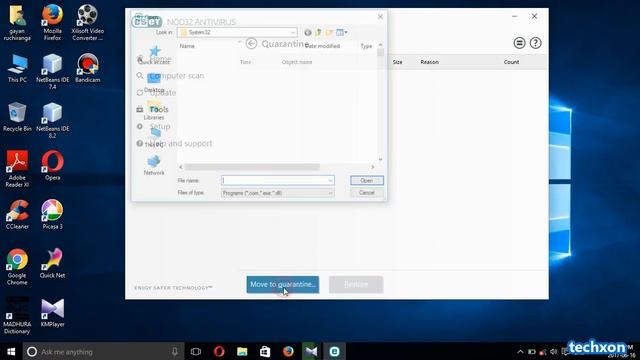Open Picasa 3 desktop shortcut

coord(52,214)
